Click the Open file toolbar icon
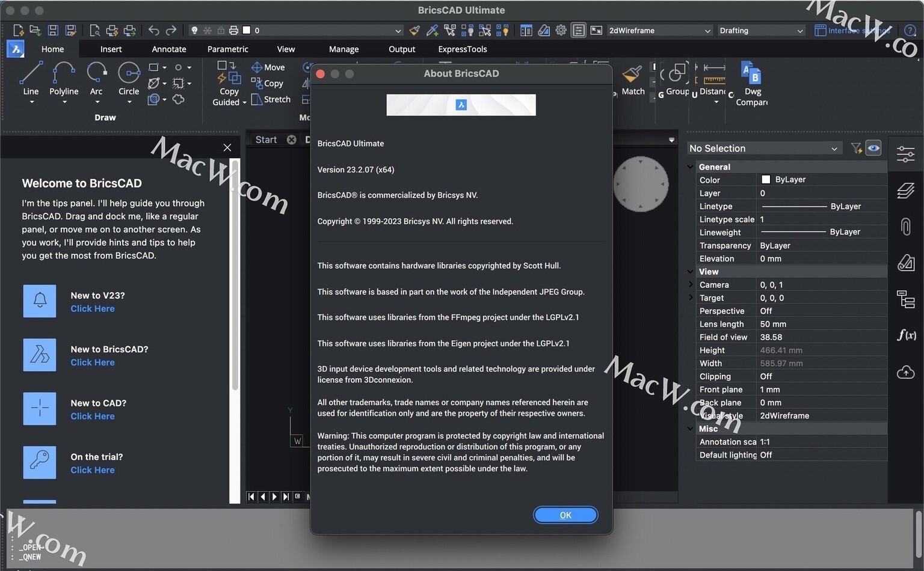The image size is (924, 571). coord(35,30)
